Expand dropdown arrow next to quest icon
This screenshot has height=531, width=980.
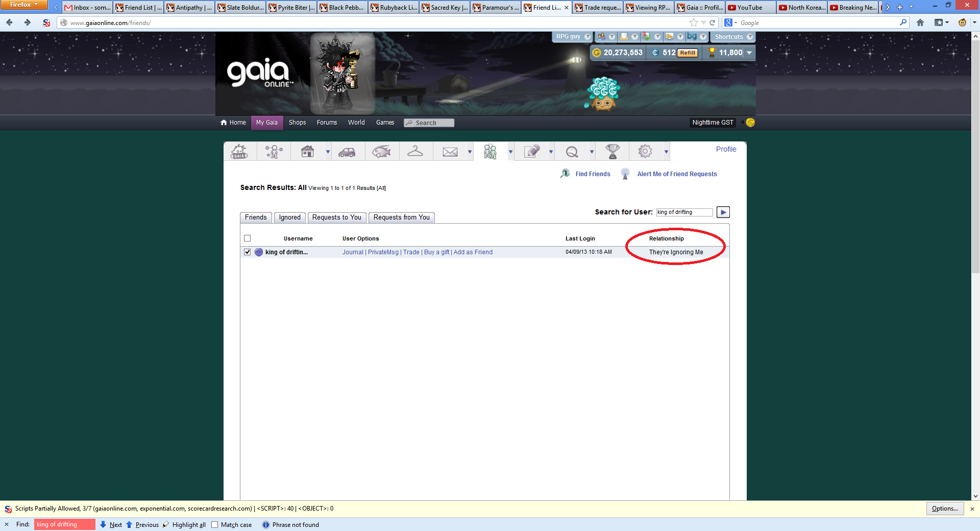tap(592, 152)
